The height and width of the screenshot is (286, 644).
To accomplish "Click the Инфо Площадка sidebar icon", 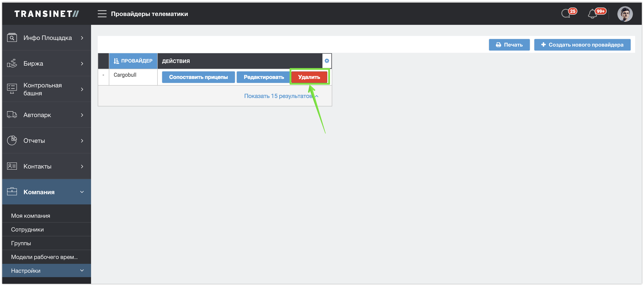I will pyautogui.click(x=12, y=38).
